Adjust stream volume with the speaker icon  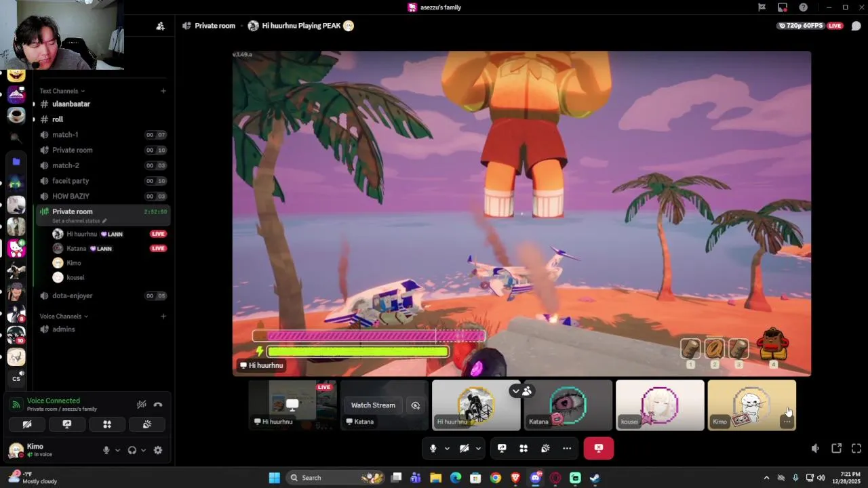(x=815, y=448)
